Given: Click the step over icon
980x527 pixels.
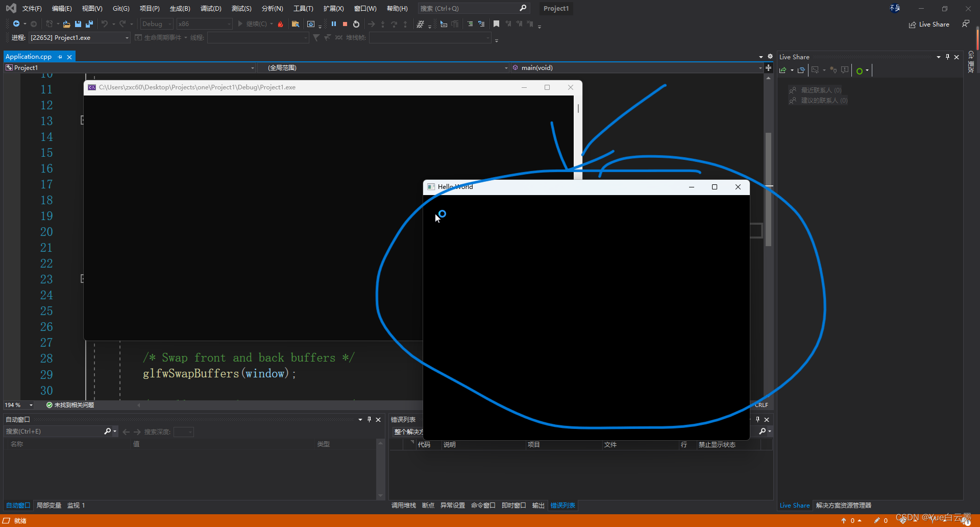Looking at the screenshot, I should pos(394,24).
